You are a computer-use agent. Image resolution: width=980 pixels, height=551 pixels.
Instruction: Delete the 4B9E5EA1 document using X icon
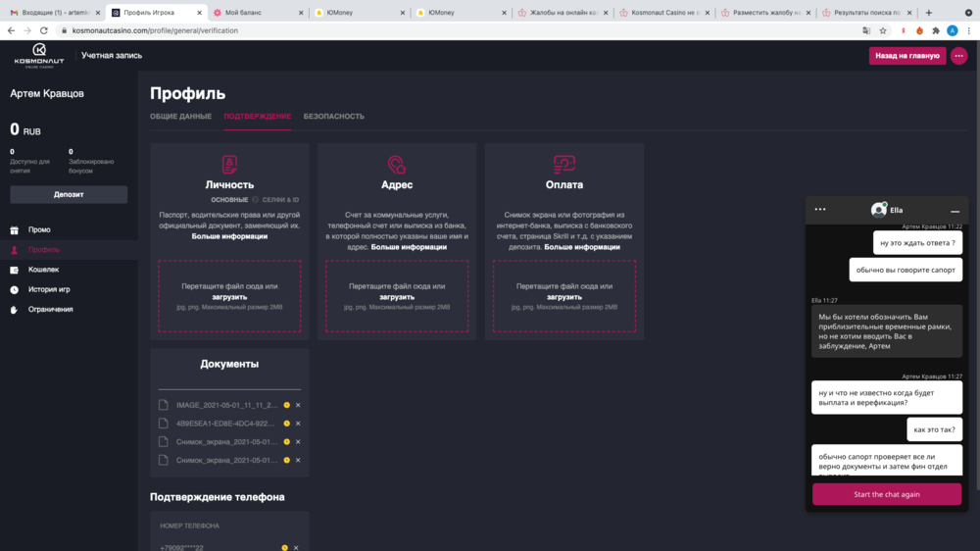pos(298,424)
